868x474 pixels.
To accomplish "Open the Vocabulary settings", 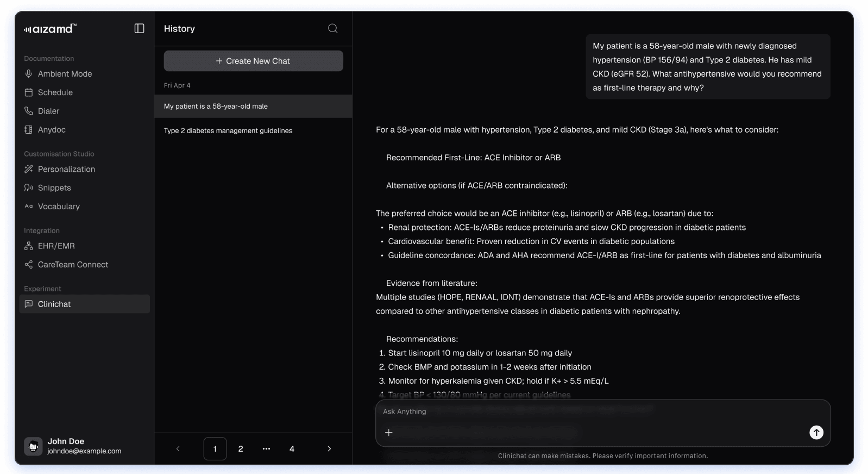I will 59,207.
